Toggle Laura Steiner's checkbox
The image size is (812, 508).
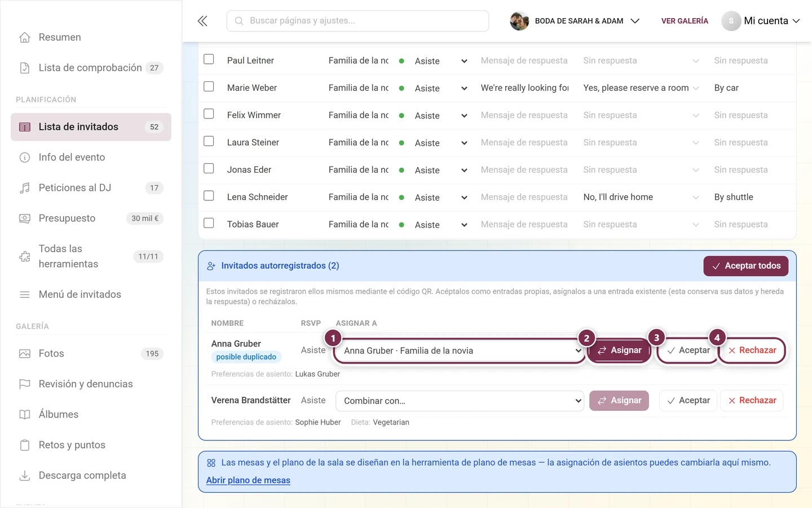click(x=209, y=141)
